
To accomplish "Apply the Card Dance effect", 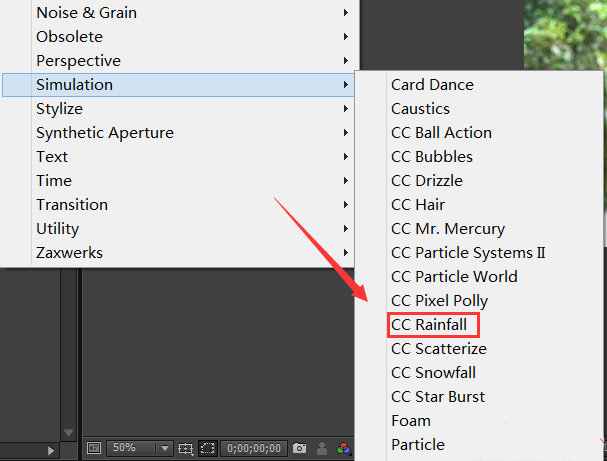I will pyautogui.click(x=432, y=85).
